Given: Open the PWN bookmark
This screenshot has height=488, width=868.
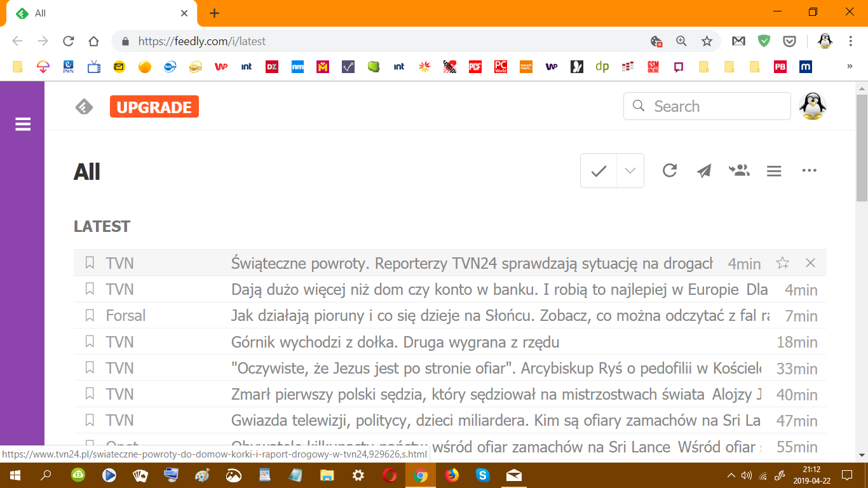Looking at the screenshot, I should 69,66.
